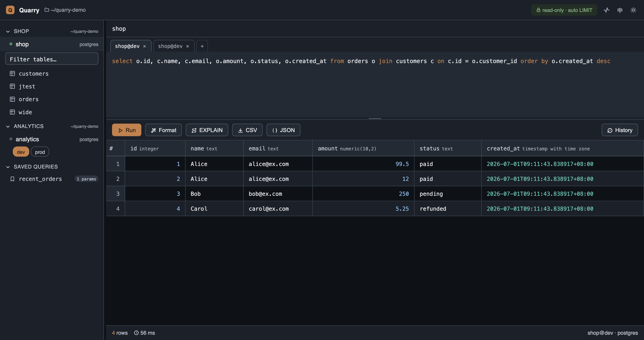Click the # column header
The height and width of the screenshot is (340, 644).
tap(115, 148)
